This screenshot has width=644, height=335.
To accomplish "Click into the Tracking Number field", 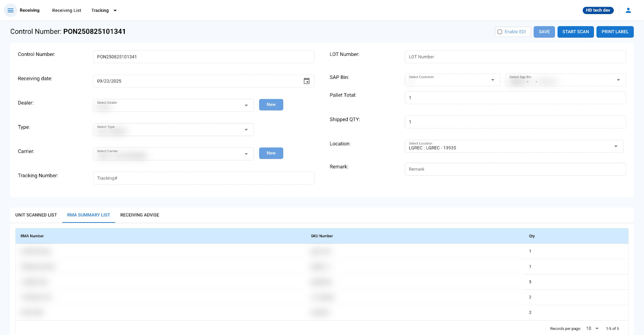I will (203, 178).
